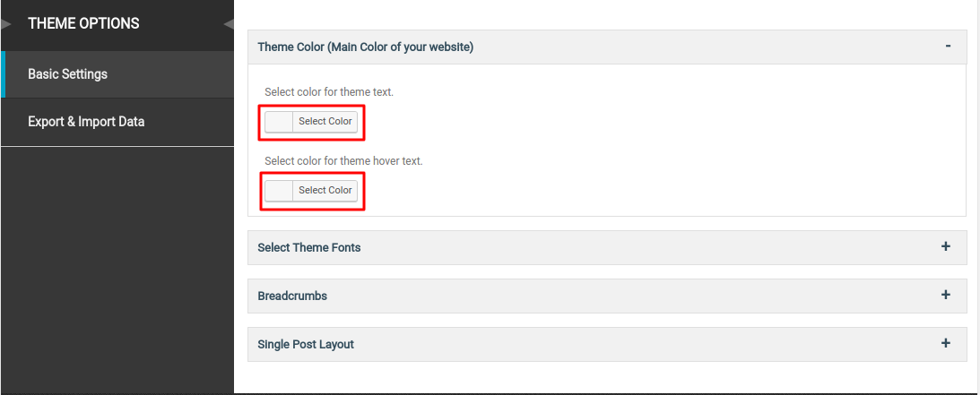
Task: Click blue active indicator beside Basic Settings
Action: (x=3, y=74)
